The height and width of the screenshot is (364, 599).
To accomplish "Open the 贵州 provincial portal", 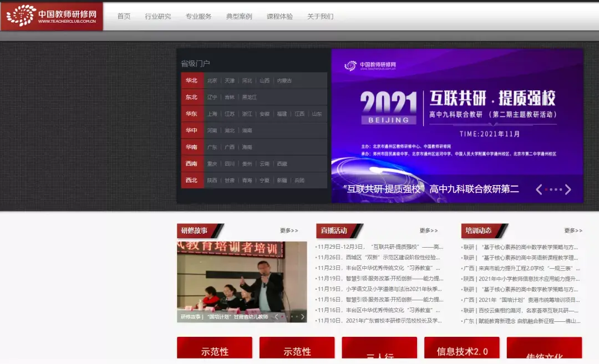I will pyautogui.click(x=247, y=164).
